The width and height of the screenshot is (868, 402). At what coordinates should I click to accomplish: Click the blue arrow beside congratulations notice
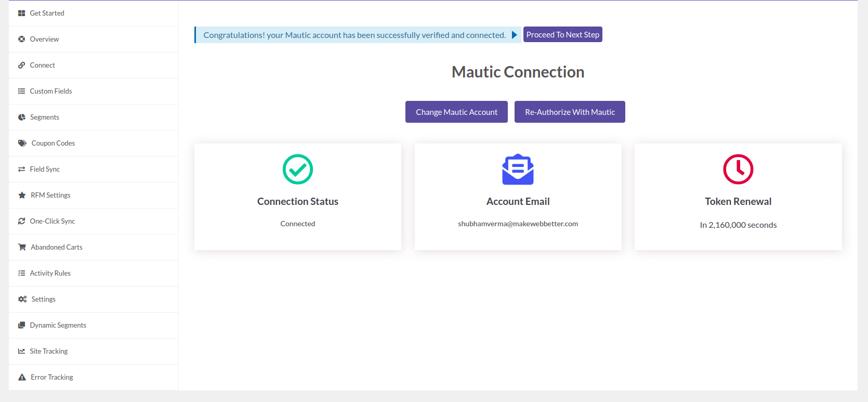coord(514,35)
